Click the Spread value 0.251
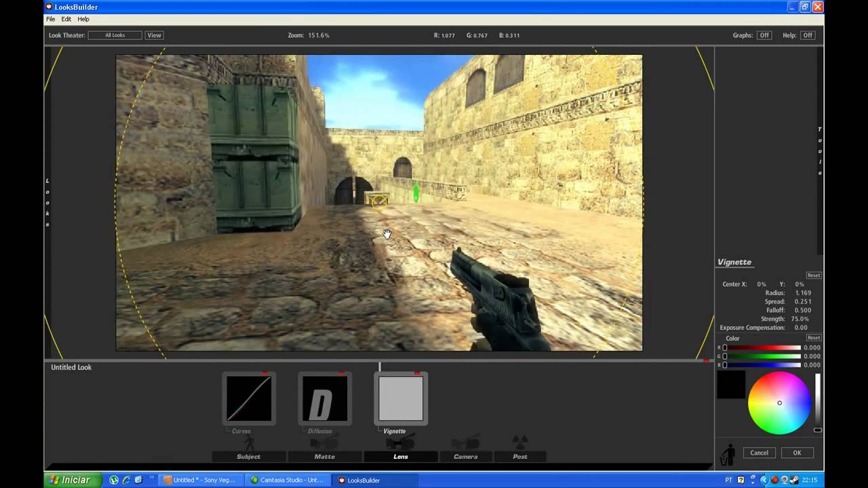Image resolution: width=868 pixels, height=488 pixels. pos(803,302)
